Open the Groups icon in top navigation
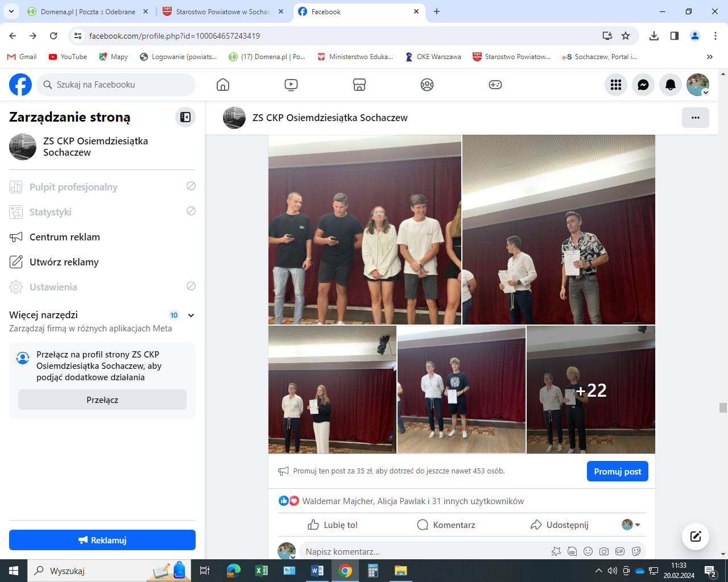The image size is (728, 582). pyautogui.click(x=427, y=85)
